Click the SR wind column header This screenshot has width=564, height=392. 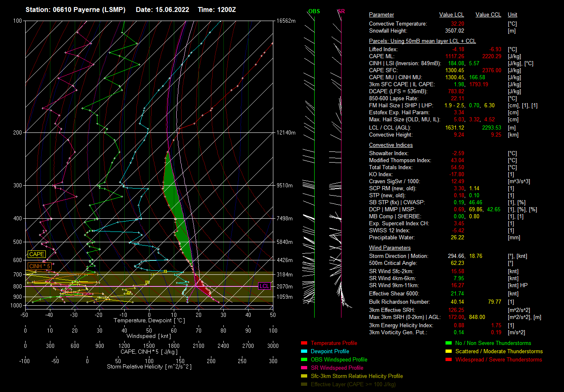[x=341, y=12]
